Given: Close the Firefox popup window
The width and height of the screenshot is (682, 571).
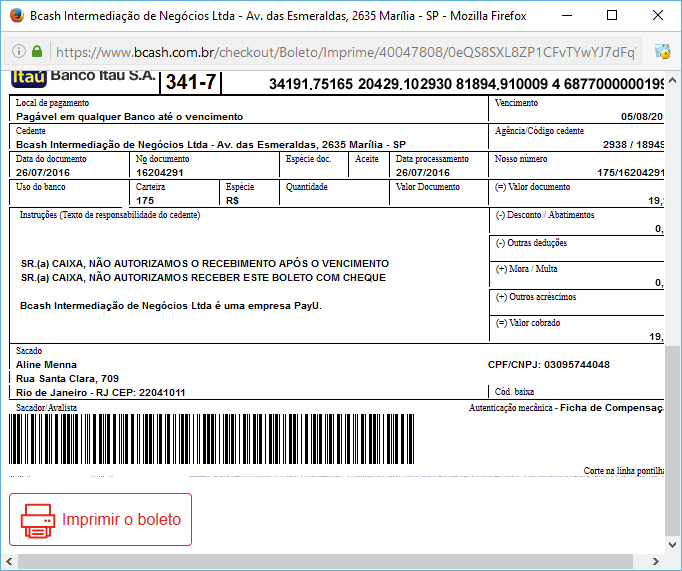Looking at the screenshot, I should tap(658, 16).
